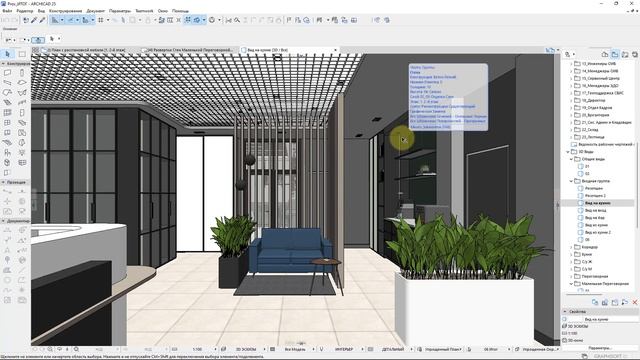Click the inject parameters syringe icon
This screenshot has height=360, width=640.
pos(42,20)
